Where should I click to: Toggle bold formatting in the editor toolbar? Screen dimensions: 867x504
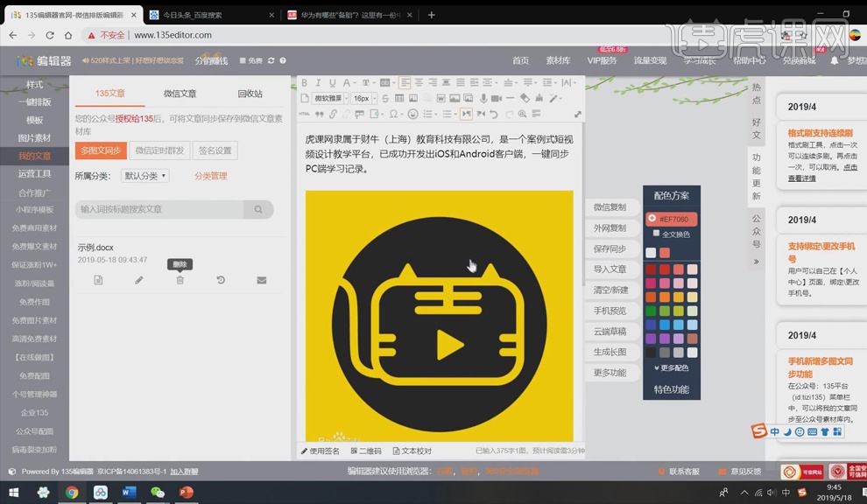(x=306, y=81)
